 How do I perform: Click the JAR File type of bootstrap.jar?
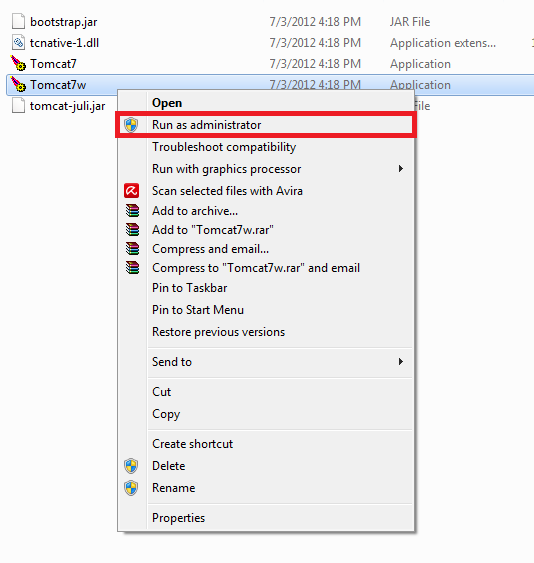coord(410,22)
